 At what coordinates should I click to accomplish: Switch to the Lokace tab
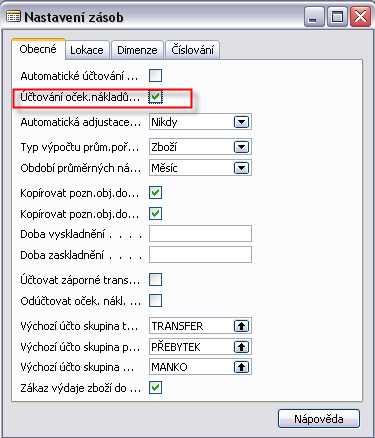pos(87,50)
